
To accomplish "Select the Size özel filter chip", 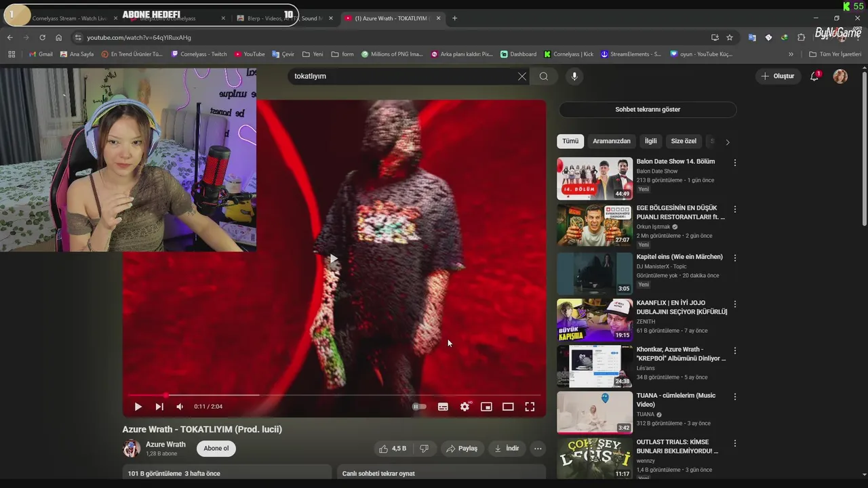I will tap(684, 141).
